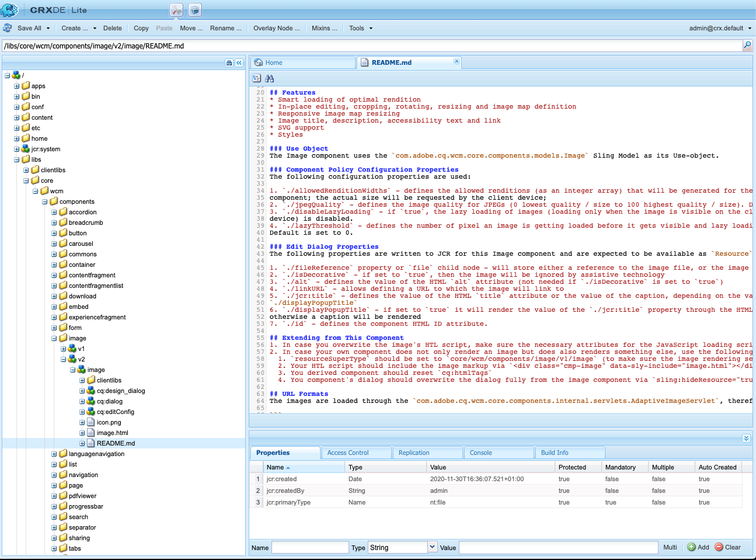Viewport: 756px width, 560px height.
Task: Click the cq:editConfig node icon
Action: pos(90,412)
